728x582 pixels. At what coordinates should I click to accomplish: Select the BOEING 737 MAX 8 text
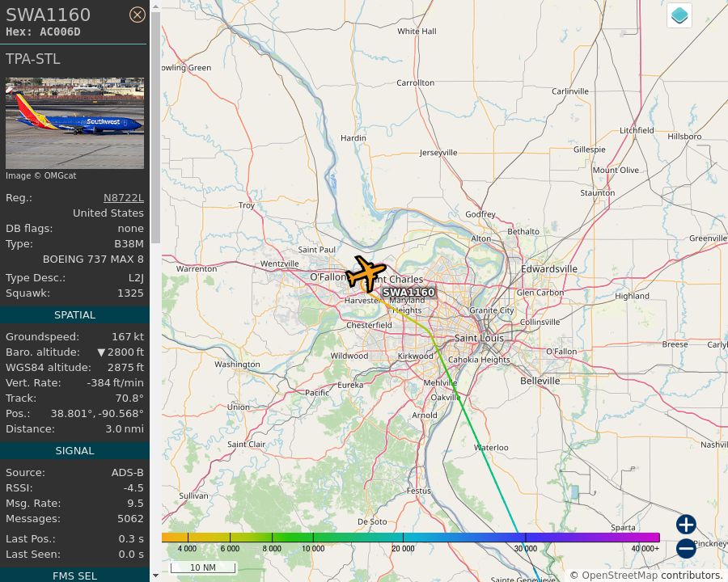pos(93,259)
